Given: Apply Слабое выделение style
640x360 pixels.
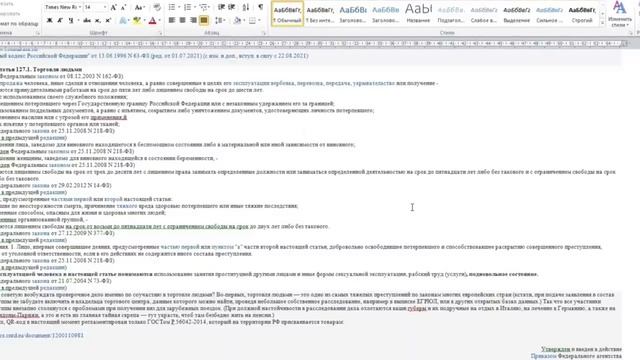Looking at the screenshot, I should point(484,14).
